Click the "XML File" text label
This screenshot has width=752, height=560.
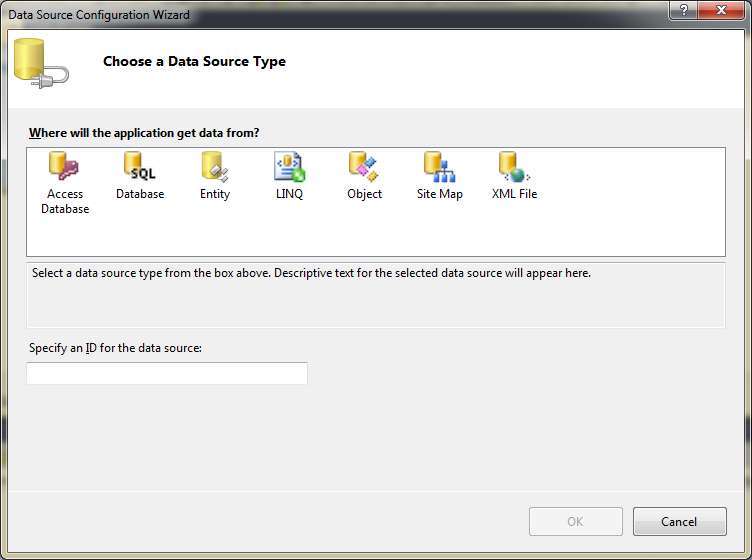pyautogui.click(x=515, y=194)
